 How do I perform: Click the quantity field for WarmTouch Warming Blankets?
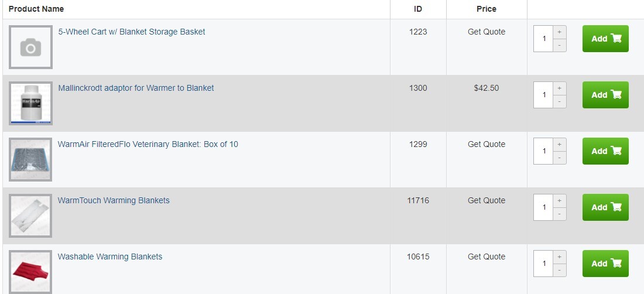click(x=543, y=207)
